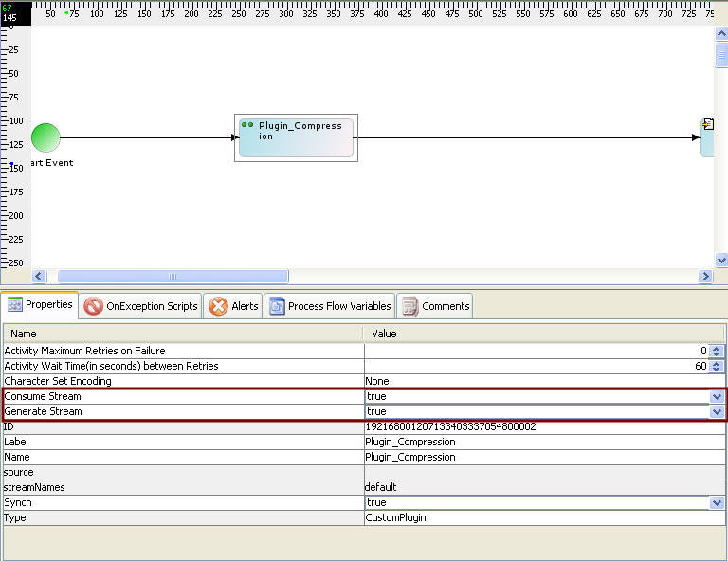Select the Label property name
728x561 pixels.
coord(16,442)
